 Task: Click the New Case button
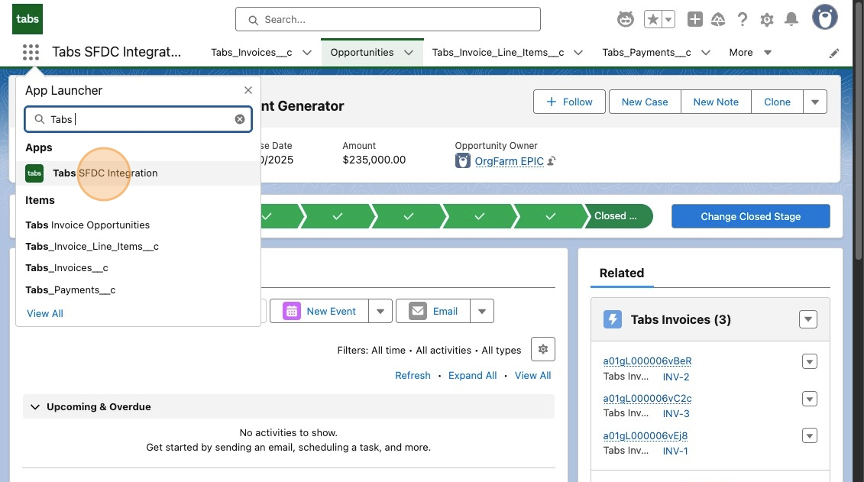click(x=645, y=102)
